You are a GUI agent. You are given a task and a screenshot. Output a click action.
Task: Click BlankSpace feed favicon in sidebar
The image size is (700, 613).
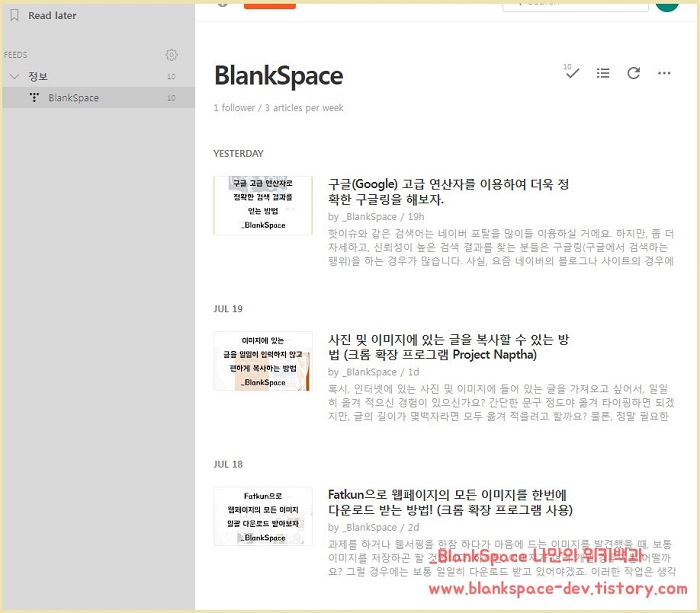pyautogui.click(x=34, y=97)
